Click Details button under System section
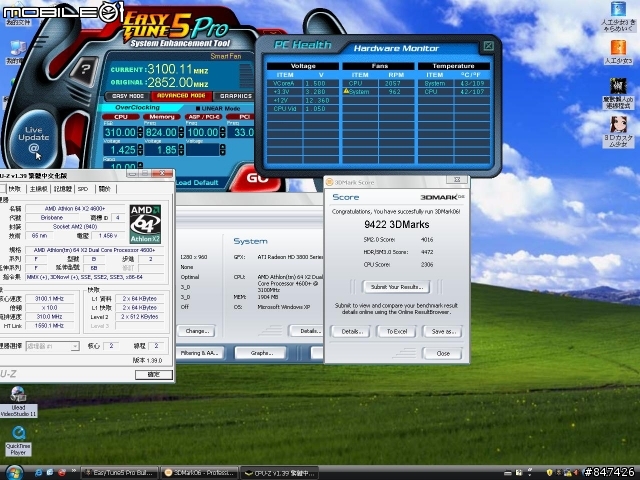This screenshot has height=480, width=640. 307,331
